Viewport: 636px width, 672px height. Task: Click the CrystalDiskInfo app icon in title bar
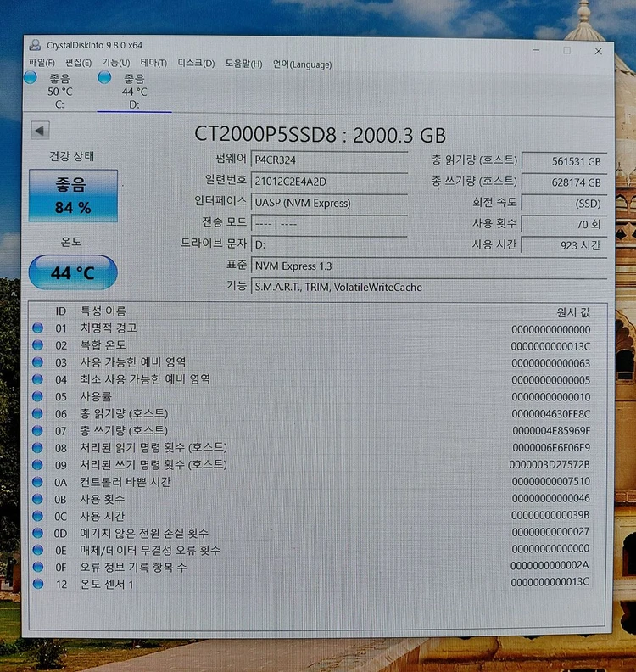(35, 45)
